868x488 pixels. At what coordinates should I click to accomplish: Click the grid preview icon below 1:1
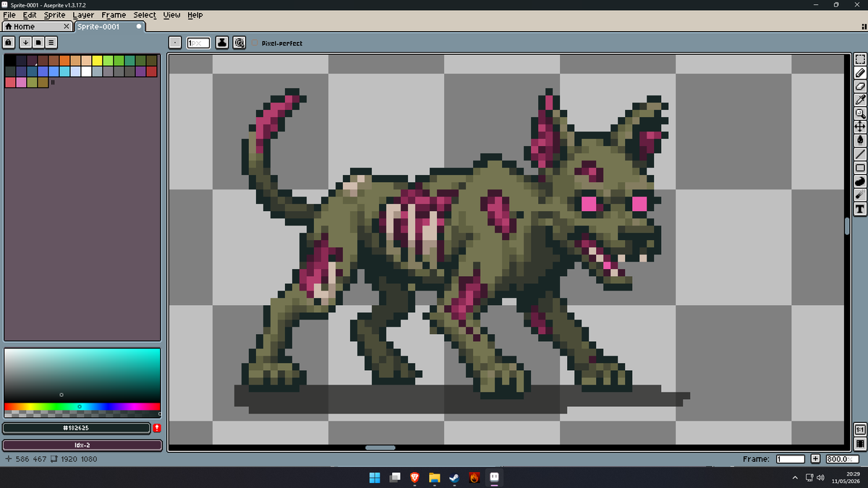click(860, 443)
